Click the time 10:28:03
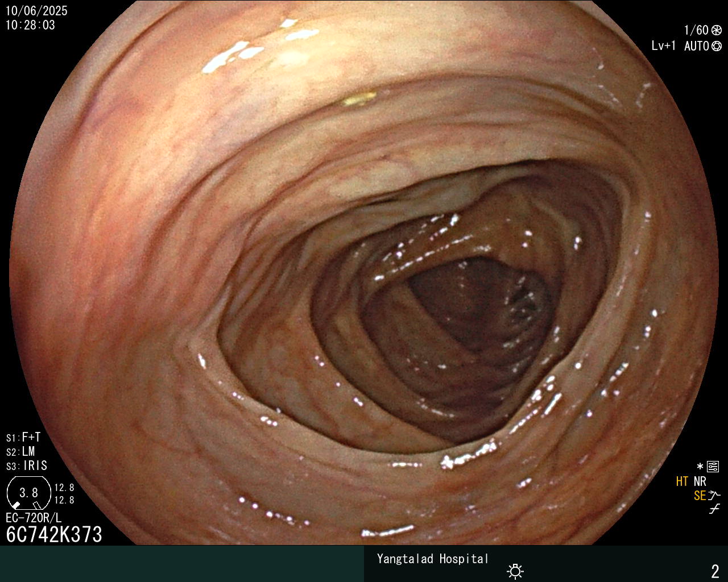The width and height of the screenshot is (728, 582). [30, 25]
